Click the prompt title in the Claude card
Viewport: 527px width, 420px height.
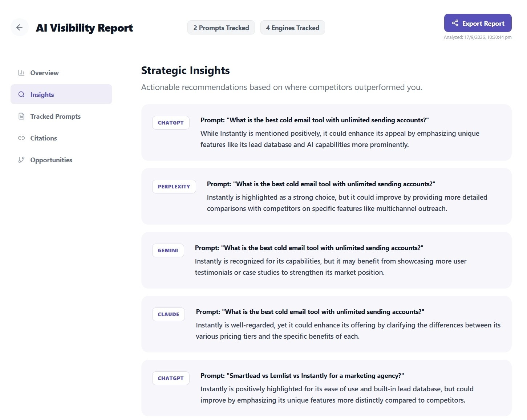[310, 312]
